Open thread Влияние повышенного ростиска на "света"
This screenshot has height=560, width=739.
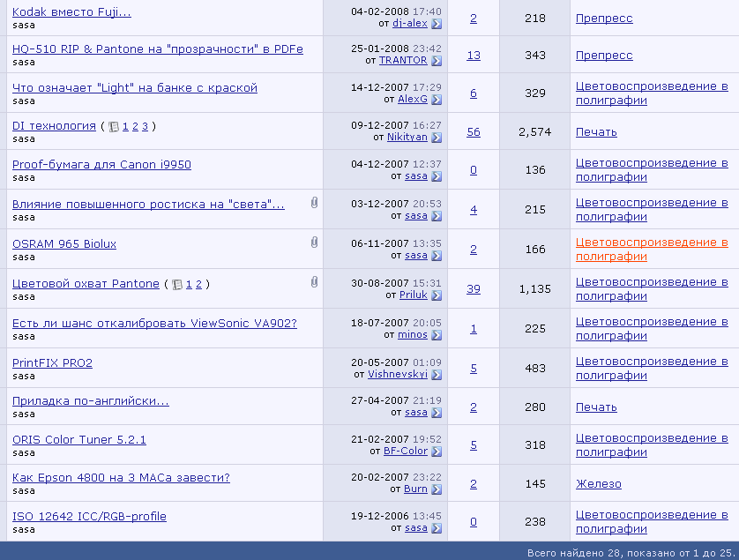click(x=148, y=205)
